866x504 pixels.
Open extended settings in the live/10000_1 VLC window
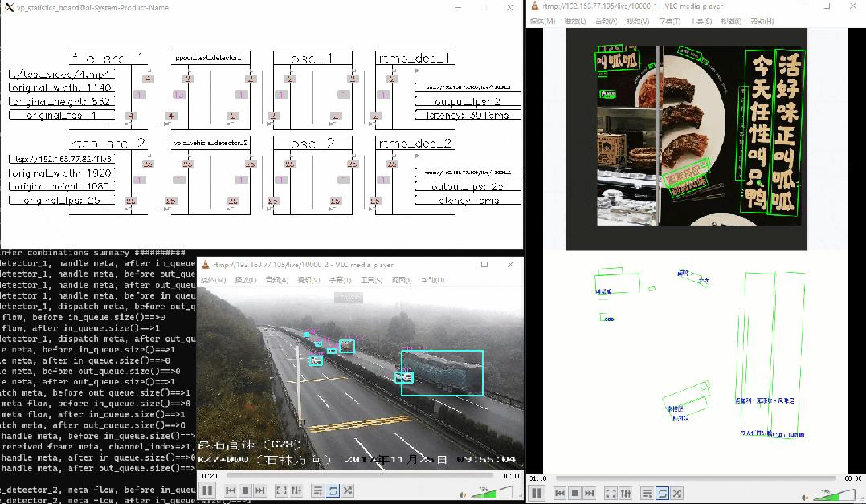626,493
